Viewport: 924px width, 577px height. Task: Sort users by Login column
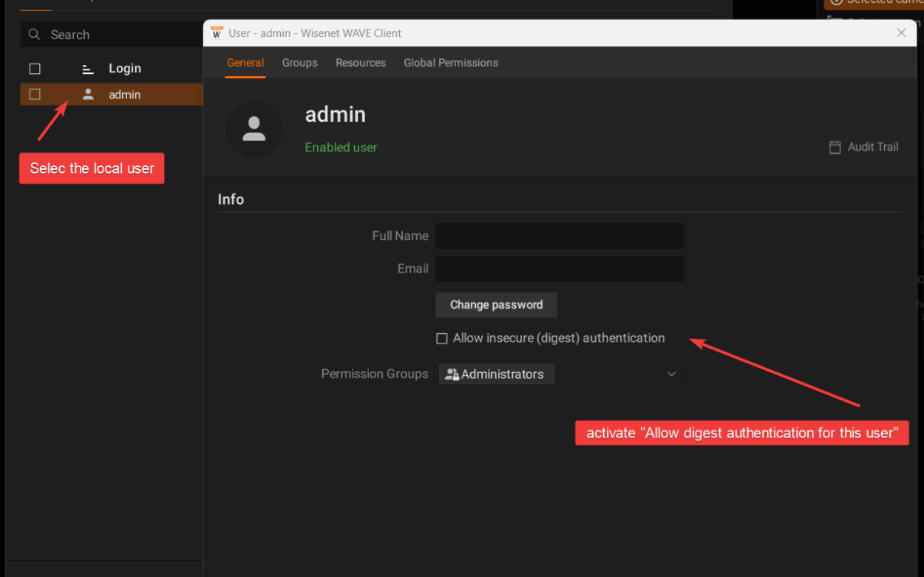124,69
